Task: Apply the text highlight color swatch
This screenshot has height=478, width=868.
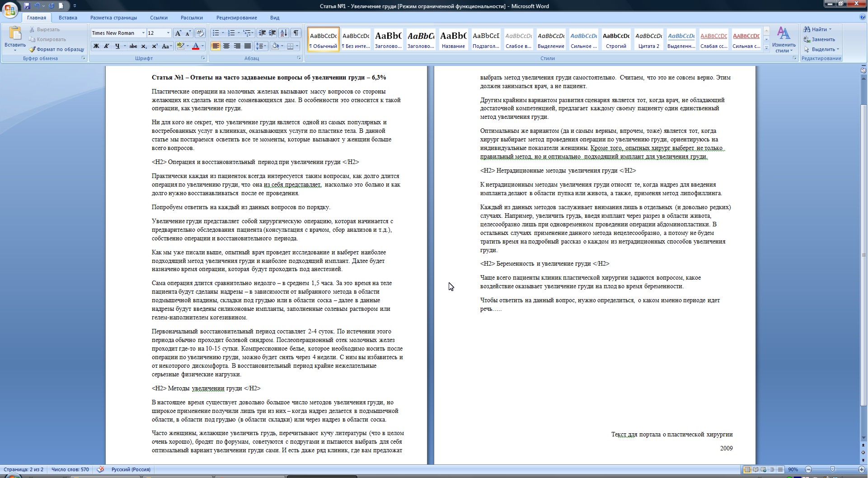Action: 180,46
